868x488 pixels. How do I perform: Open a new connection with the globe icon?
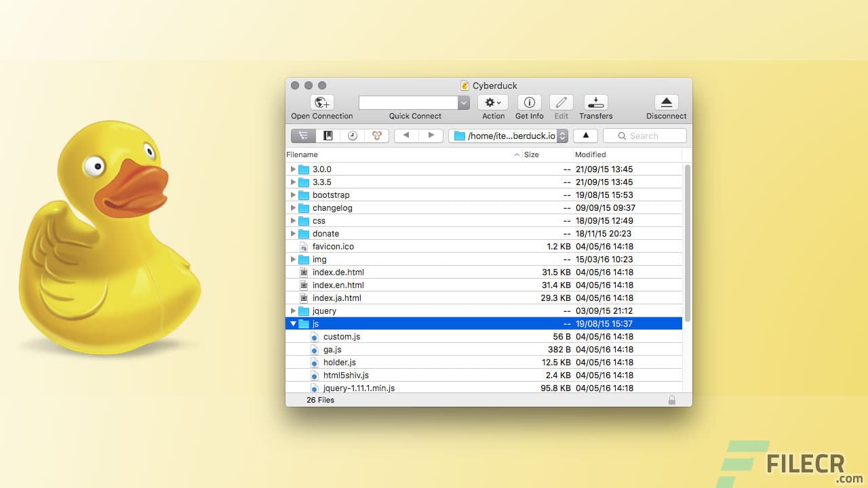coord(321,102)
